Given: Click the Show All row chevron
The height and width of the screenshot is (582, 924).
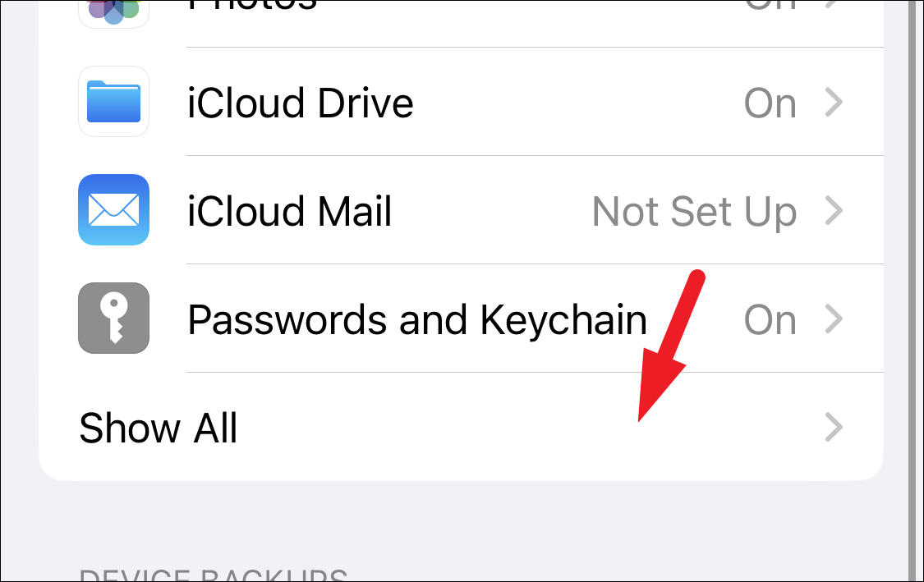Looking at the screenshot, I should point(834,427).
